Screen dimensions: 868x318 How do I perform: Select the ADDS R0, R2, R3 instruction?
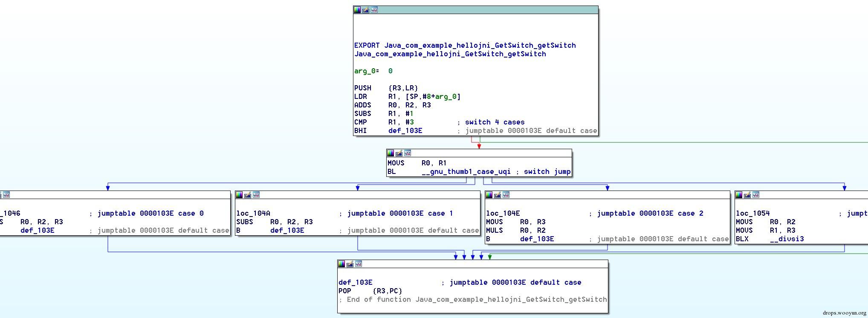[393, 105]
